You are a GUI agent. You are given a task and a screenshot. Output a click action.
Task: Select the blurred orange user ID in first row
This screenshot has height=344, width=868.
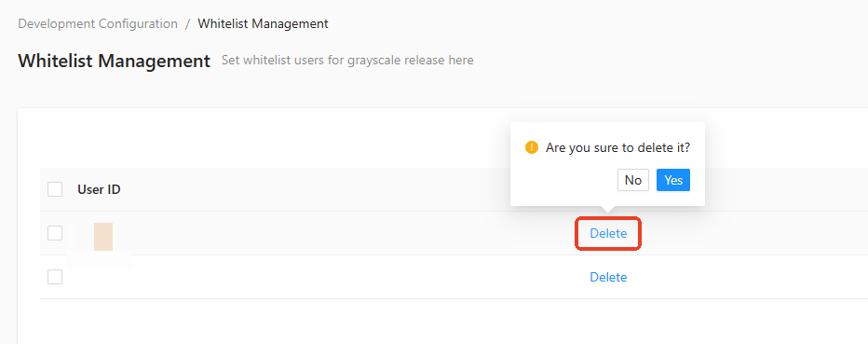[x=103, y=237]
